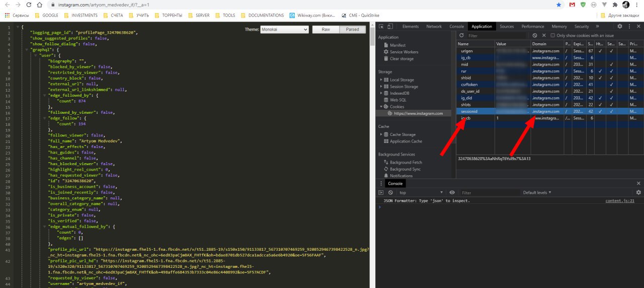Open the Chrome three-dot menu
Image resolution: width=644 pixels, height=288 pixels.
[637, 5]
